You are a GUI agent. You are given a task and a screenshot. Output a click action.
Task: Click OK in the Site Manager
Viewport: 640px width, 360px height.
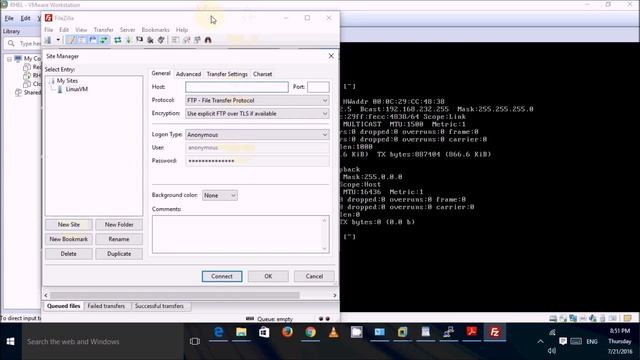[x=268, y=276]
